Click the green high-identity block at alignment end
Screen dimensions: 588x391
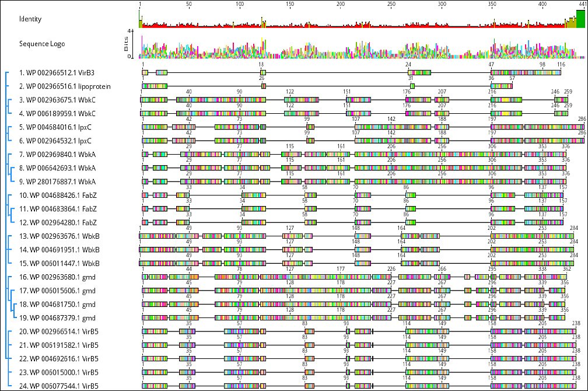click(580, 19)
